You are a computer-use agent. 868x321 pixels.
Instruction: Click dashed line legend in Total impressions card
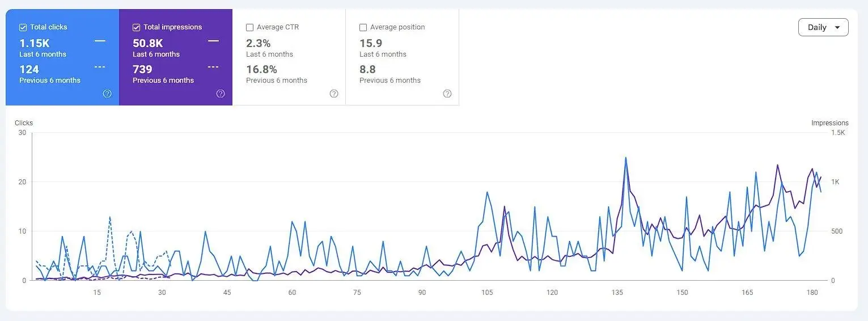tap(213, 67)
